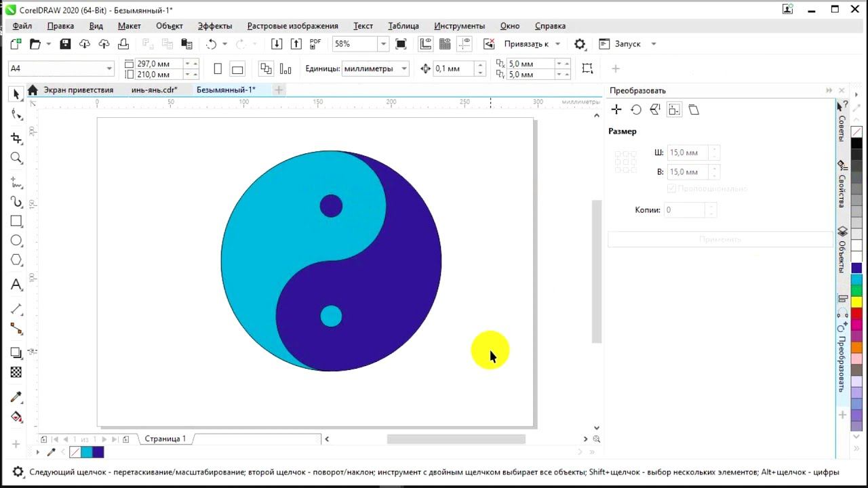The width and height of the screenshot is (868, 488).
Task: Select the Pick tool in the toolbox
Action: point(16,94)
